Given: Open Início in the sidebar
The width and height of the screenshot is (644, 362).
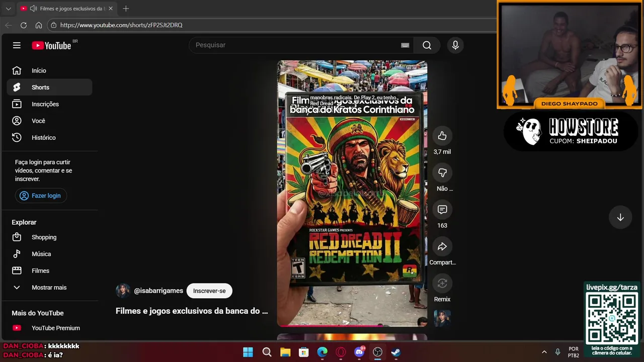Looking at the screenshot, I should (49, 70).
